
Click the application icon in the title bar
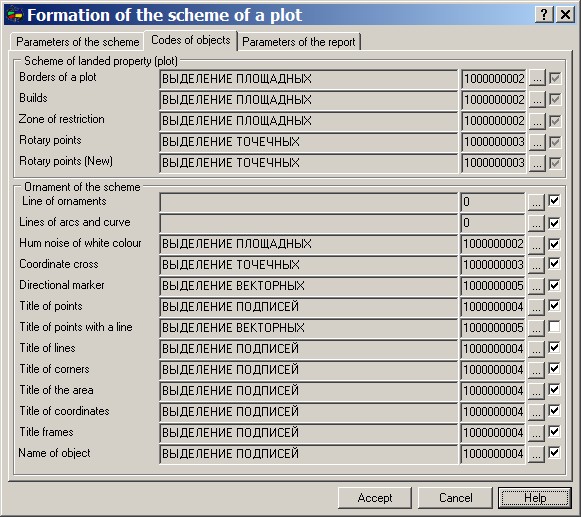(14, 15)
